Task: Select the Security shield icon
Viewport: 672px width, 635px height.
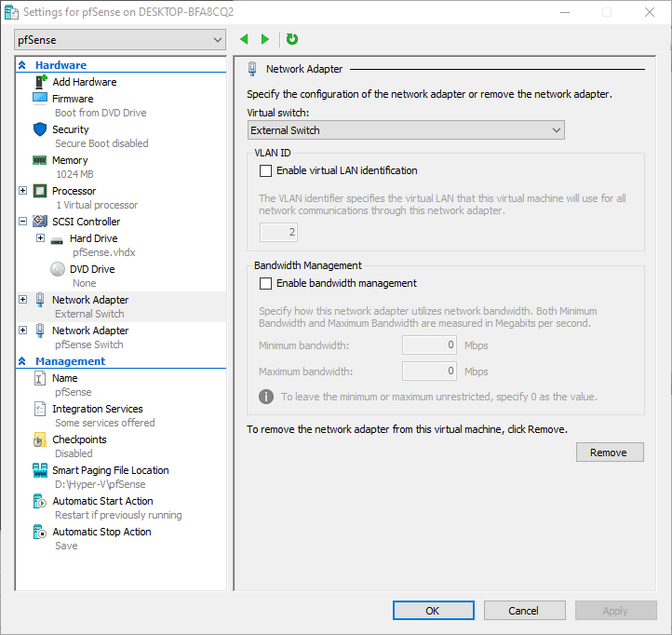Action: click(x=40, y=129)
